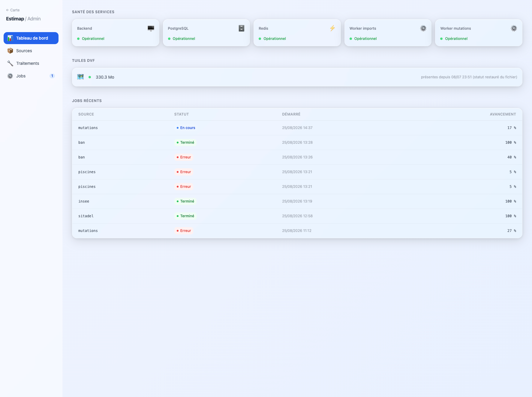Click Terminé badge in insee row
Image resolution: width=532 pixels, height=397 pixels.
(x=185, y=201)
